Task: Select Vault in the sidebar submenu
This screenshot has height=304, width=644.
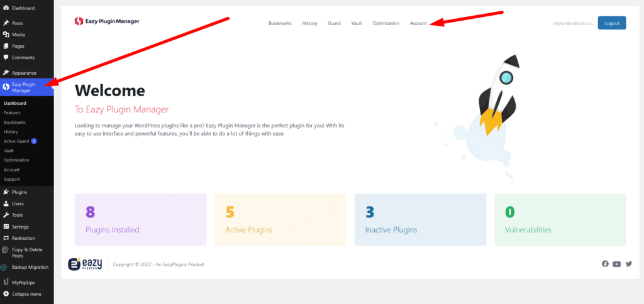Action: [9, 151]
